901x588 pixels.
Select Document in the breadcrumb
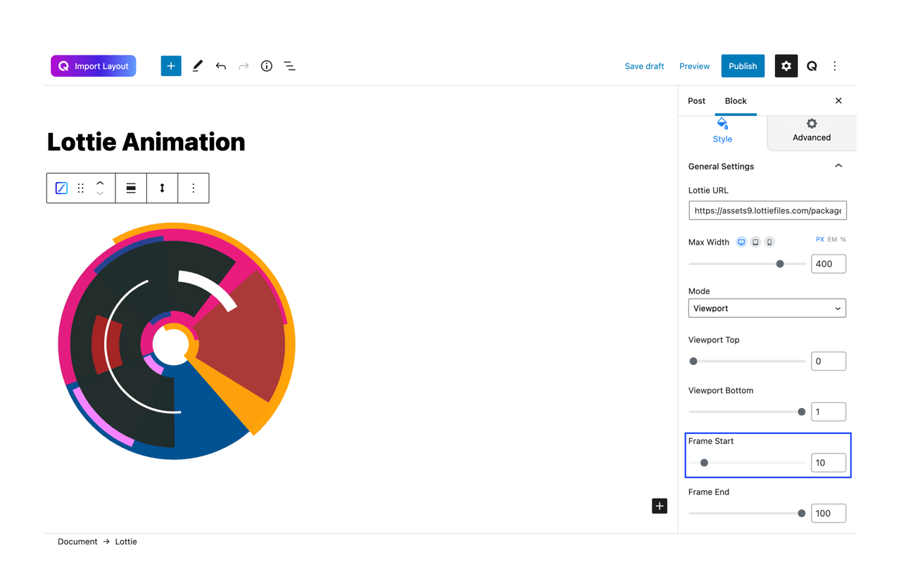click(x=77, y=542)
